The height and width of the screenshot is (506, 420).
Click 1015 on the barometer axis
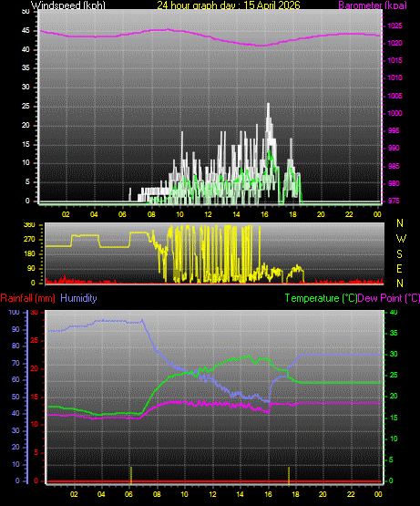395,60
